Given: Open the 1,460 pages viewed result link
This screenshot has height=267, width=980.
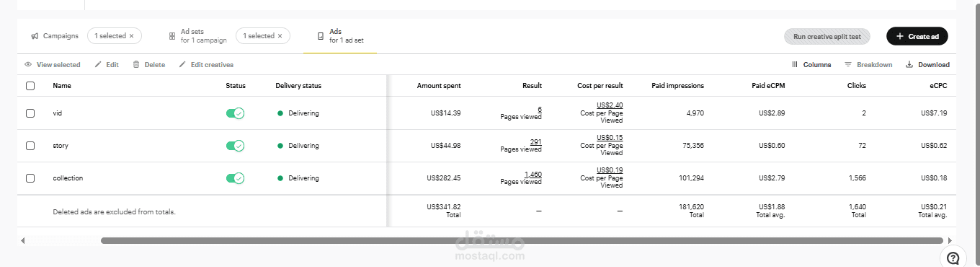Looking at the screenshot, I should 533,175.
